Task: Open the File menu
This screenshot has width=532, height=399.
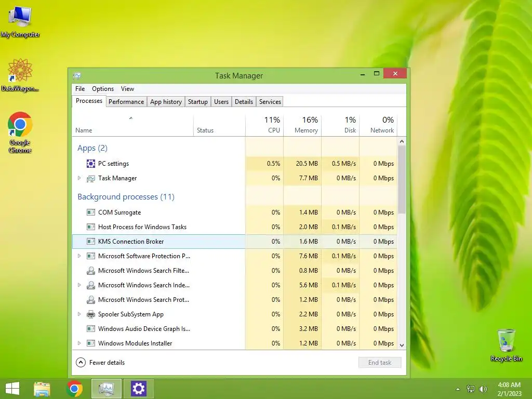Action: (80, 89)
